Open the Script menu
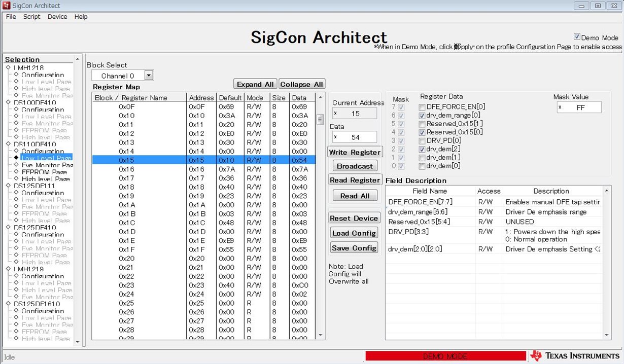This screenshot has width=624, height=364. click(31, 17)
